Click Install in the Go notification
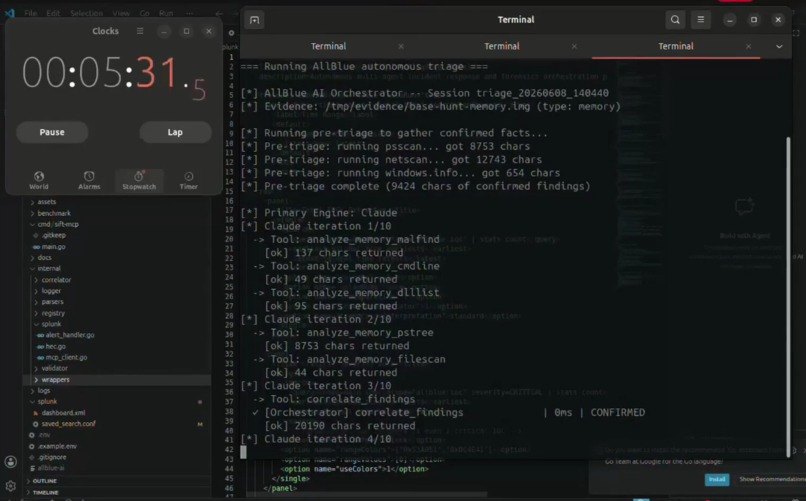806x501 pixels. point(717,479)
